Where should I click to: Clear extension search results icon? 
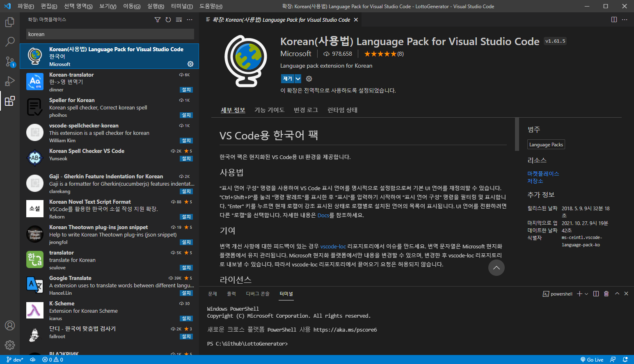[179, 20]
